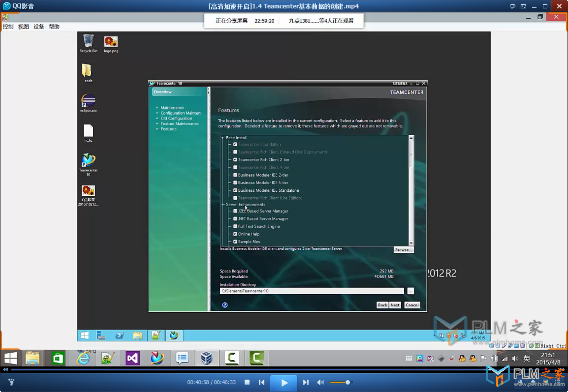Click the Features step in the sidebar
This screenshot has height=392, width=568.
point(168,129)
